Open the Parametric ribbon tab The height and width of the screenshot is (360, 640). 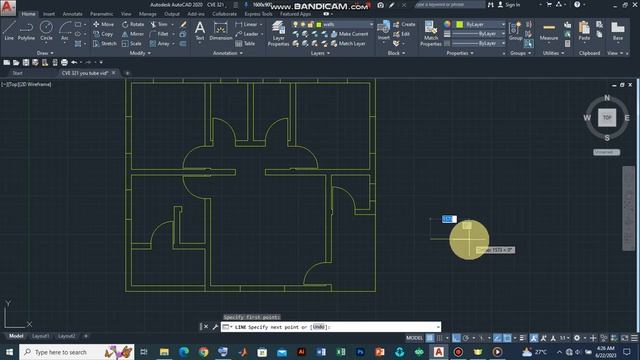click(x=102, y=14)
